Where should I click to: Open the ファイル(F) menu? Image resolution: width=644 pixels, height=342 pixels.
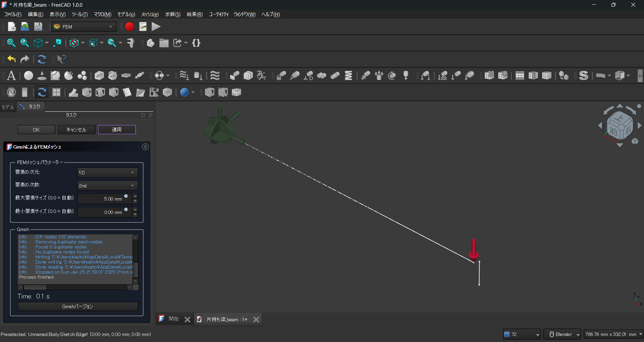click(x=13, y=14)
